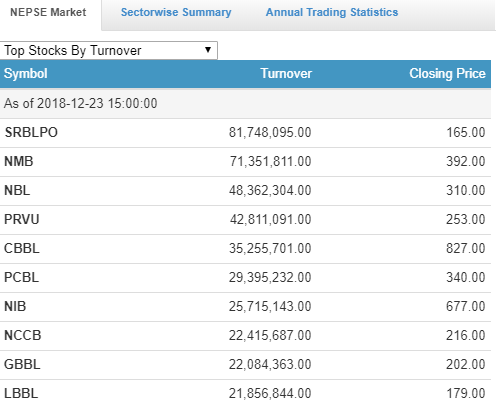Image resolution: width=496 pixels, height=408 pixels.
Task: Select the NMB stock symbol
Action: tap(19, 162)
